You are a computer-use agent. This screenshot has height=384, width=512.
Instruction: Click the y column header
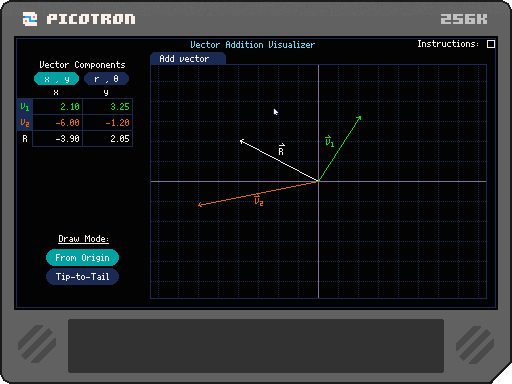click(106, 93)
